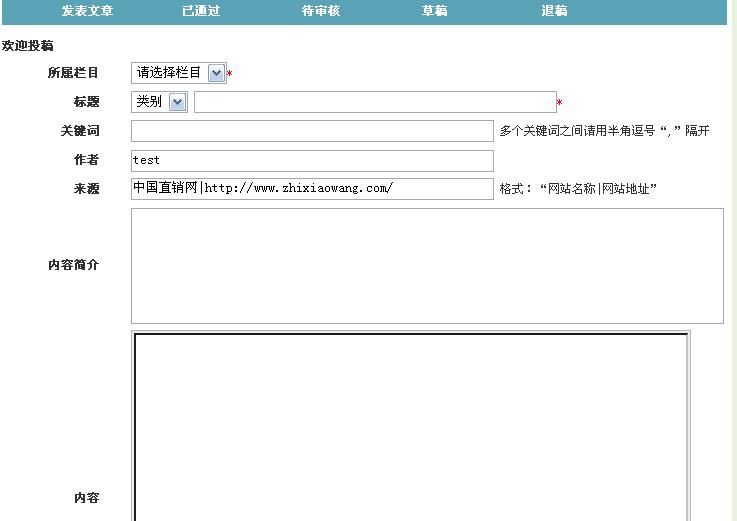737x521 pixels.
Task: View the 退稿 rejected tab
Action: (554, 11)
